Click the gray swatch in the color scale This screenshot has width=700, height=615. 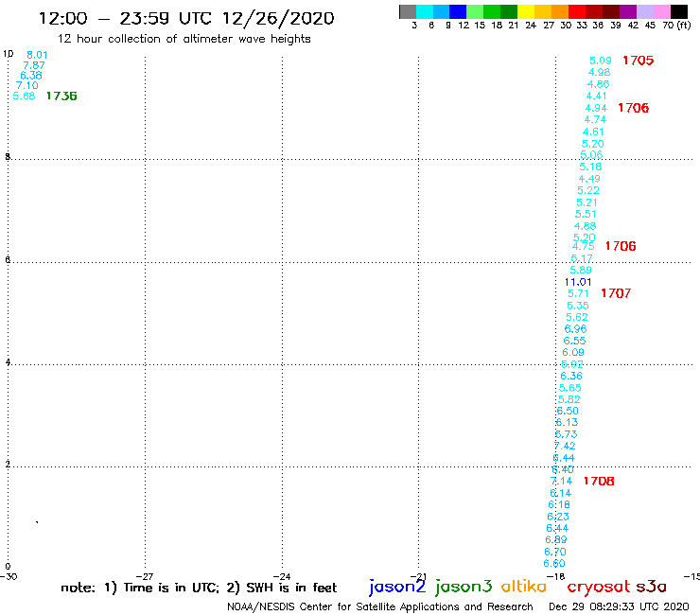point(408,11)
